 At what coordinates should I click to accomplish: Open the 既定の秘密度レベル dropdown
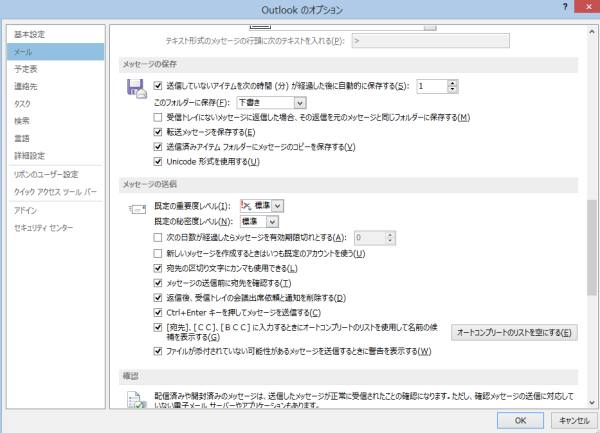click(272, 221)
